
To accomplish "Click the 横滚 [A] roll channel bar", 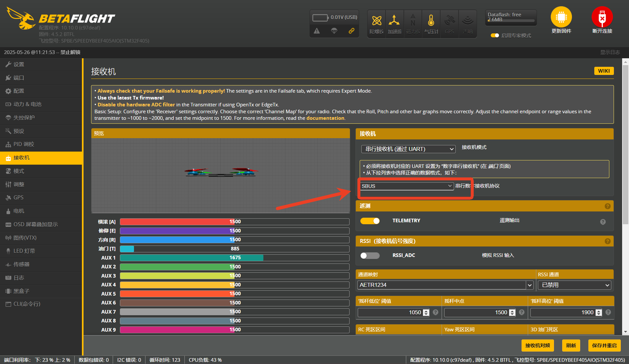I will coord(235,222).
